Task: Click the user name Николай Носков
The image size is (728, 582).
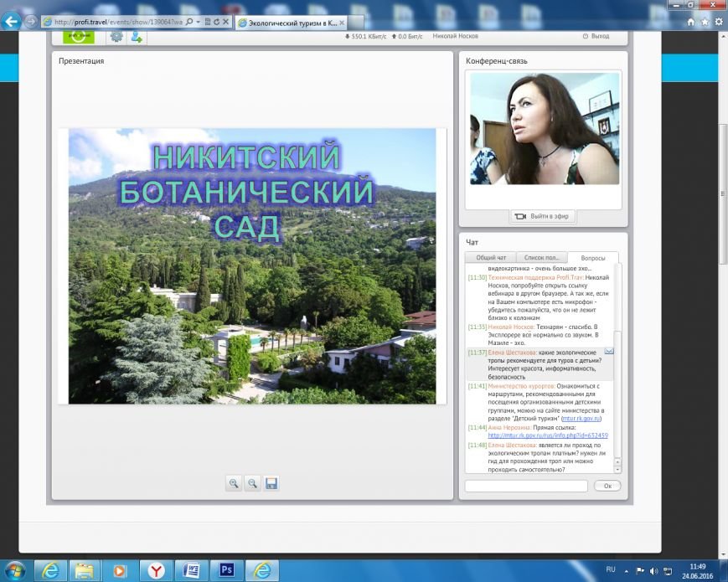Action: coord(455,36)
